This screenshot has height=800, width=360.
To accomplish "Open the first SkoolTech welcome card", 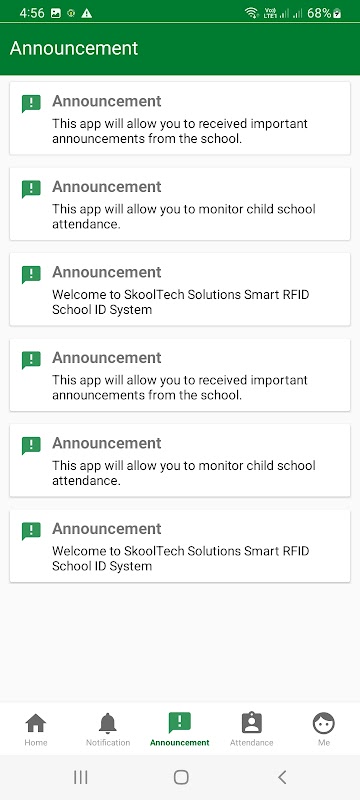I will tap(180, 289).
